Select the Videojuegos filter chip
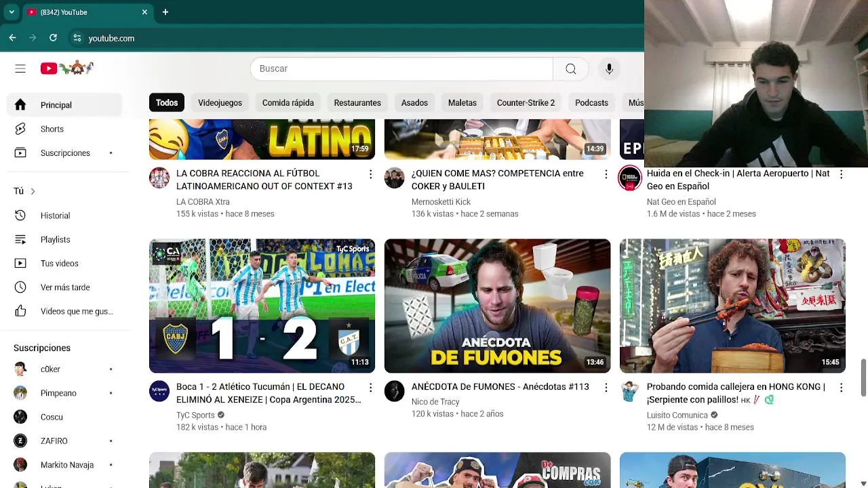This screenshot has height=488, width=868. [220, 102]
